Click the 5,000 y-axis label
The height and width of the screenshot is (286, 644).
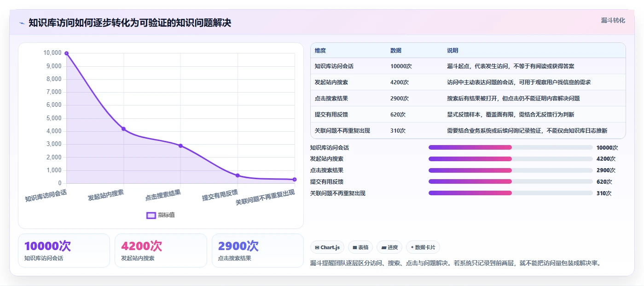(54, 118)
